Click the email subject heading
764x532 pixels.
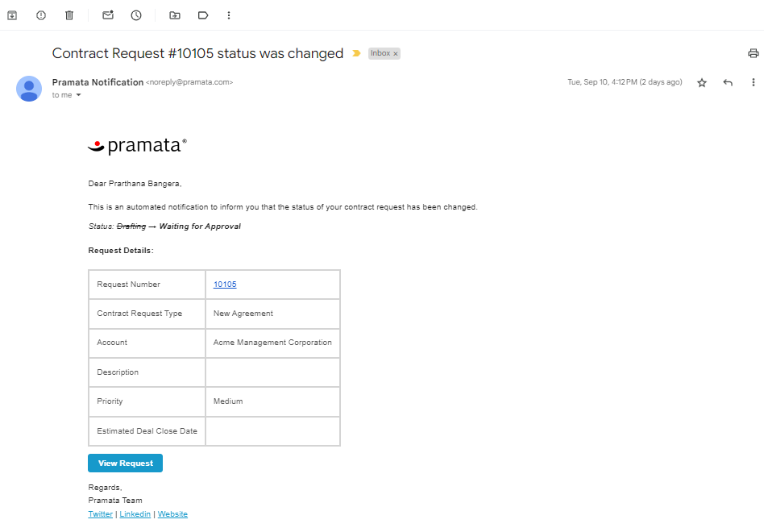(x=197, y=53)
